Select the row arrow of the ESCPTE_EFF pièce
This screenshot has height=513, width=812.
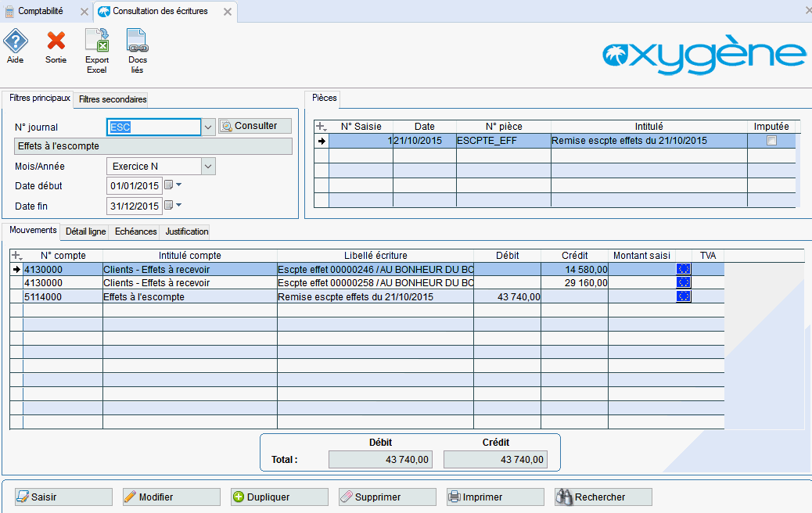[322, 141]
